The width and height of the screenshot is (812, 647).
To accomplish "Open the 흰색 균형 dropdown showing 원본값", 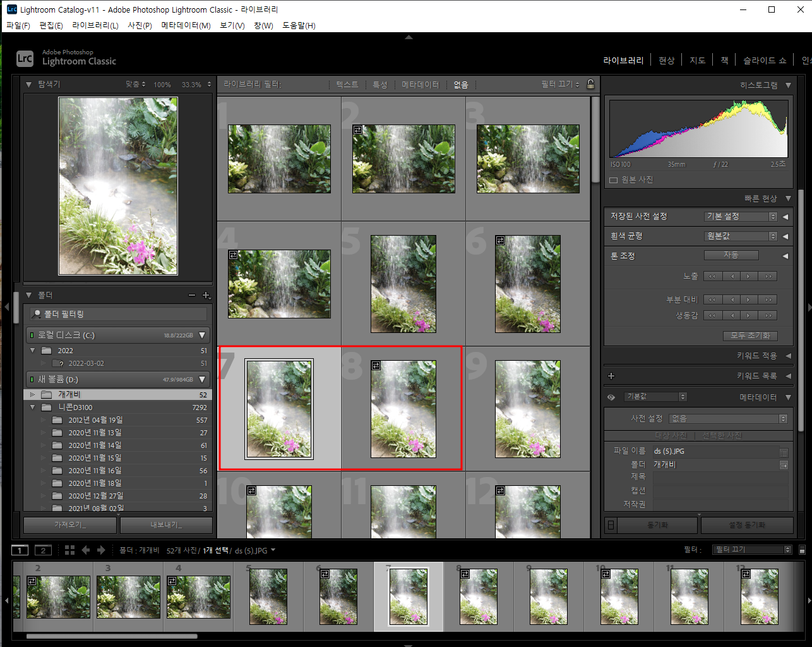I will point(741,236).
